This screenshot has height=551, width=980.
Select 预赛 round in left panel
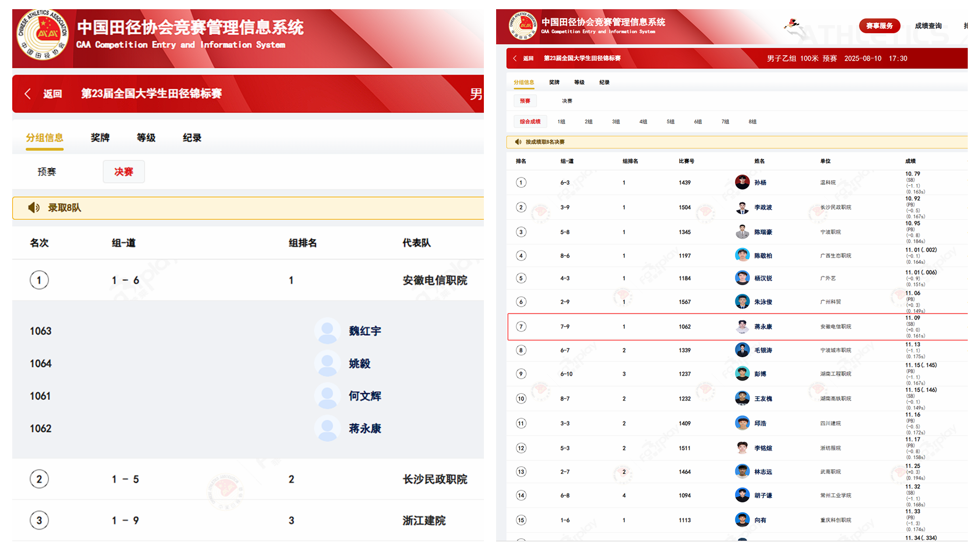click(46, 172)
